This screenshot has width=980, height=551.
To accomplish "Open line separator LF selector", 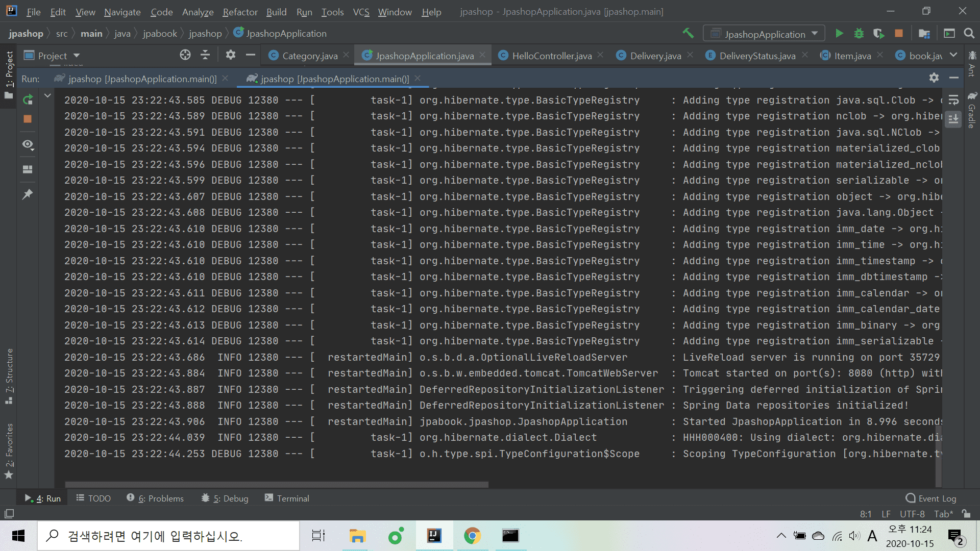I will (886, 514).
